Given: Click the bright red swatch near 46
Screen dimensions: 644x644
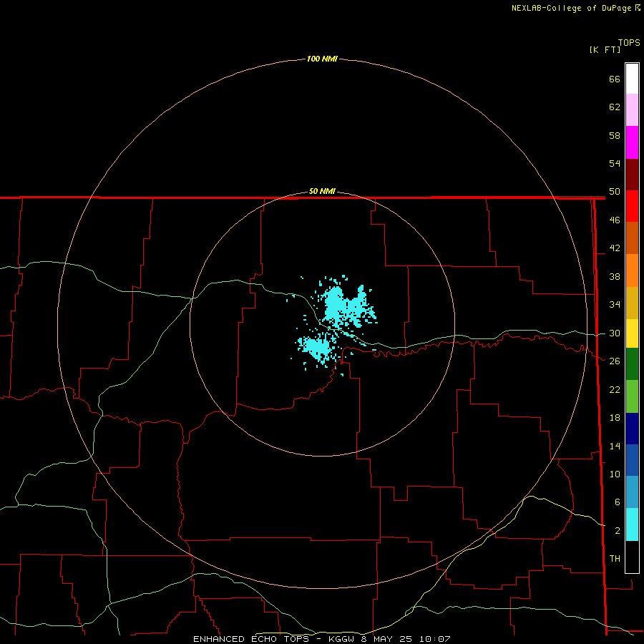Looking at the screenshot, I should (x=632, y=206).
